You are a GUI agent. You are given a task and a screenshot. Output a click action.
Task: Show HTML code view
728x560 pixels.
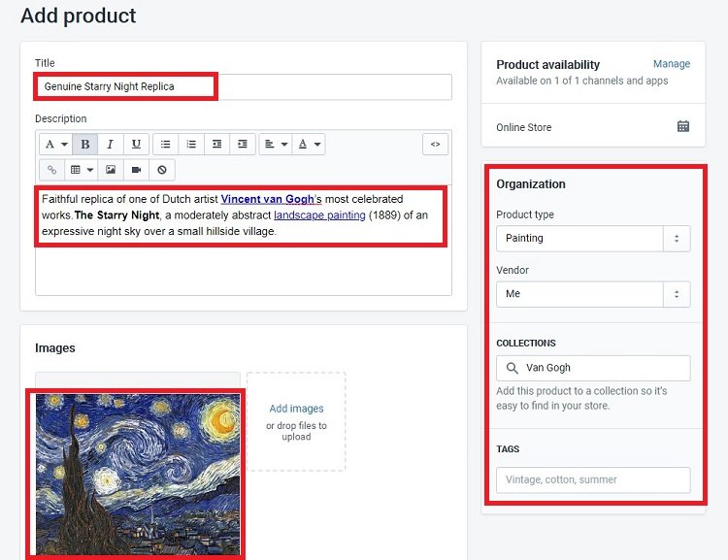(x=435, y=144)
